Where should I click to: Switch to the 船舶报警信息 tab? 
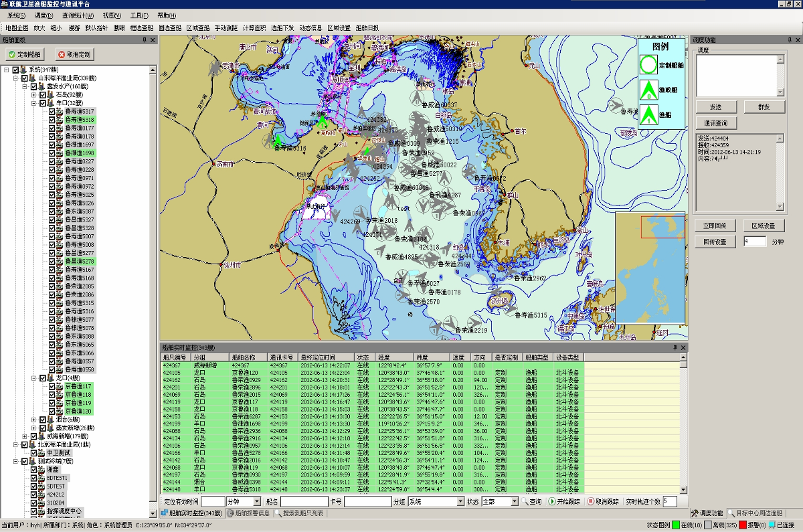[x=248, y=513]
